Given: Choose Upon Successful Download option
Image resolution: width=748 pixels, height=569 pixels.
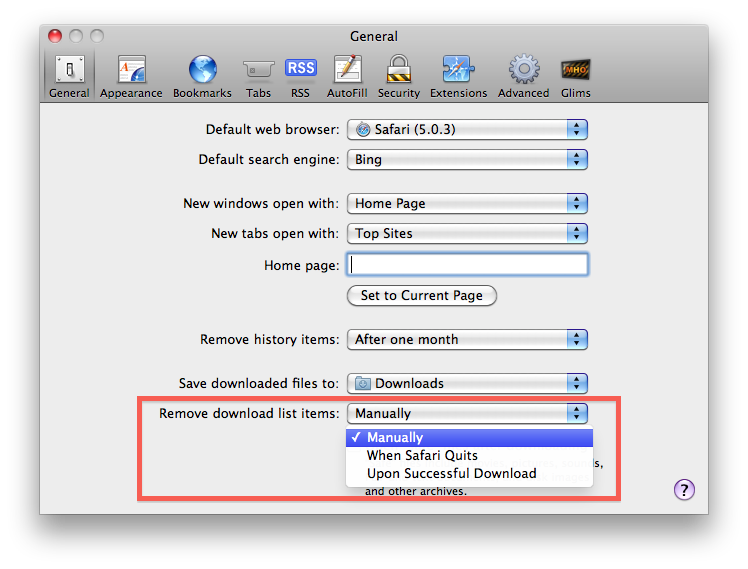Looking at the screenshot, I should tap(469, 474).
